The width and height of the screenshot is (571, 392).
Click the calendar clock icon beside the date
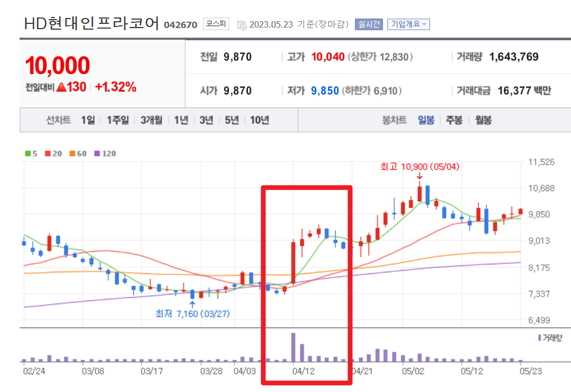242,25
